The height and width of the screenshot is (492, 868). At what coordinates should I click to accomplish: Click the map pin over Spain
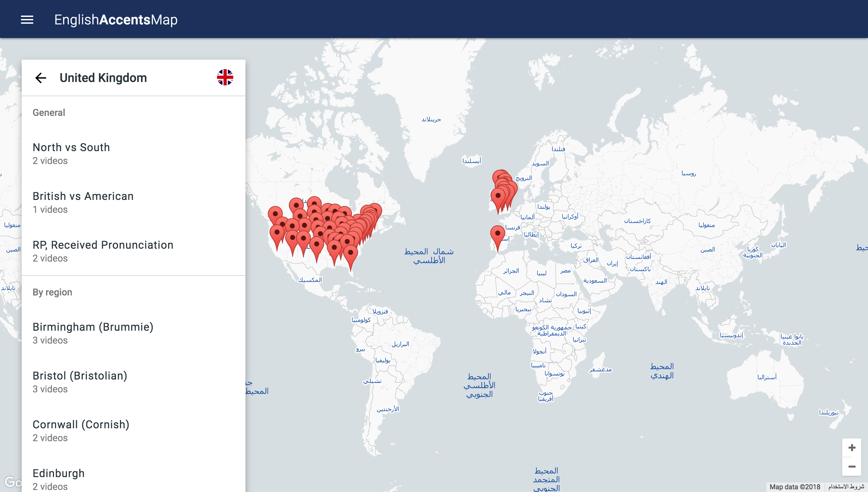[497, 234]
